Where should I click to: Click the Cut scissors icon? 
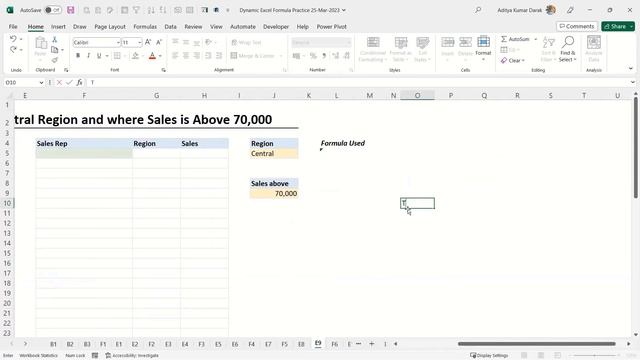click(x=55, y=40)
